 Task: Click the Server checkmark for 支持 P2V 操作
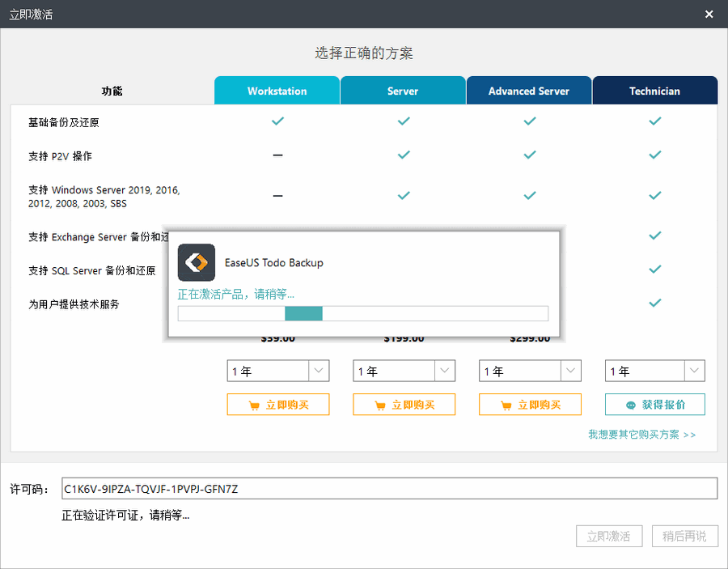tap(404, 155)
